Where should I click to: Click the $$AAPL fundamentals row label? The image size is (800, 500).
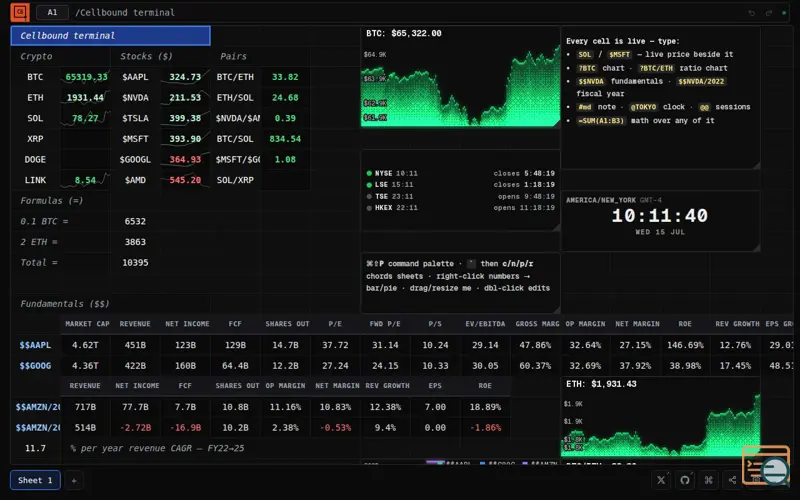pyautogui.click(x=35, y=345)
